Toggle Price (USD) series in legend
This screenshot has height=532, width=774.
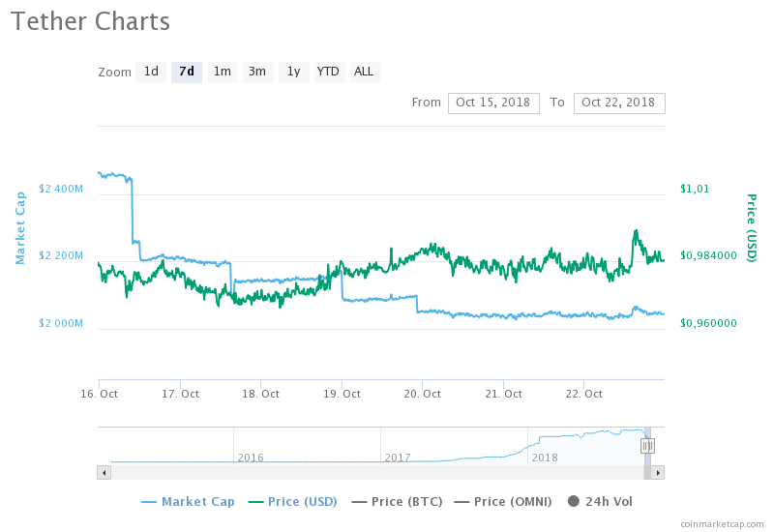click(293, 502)
